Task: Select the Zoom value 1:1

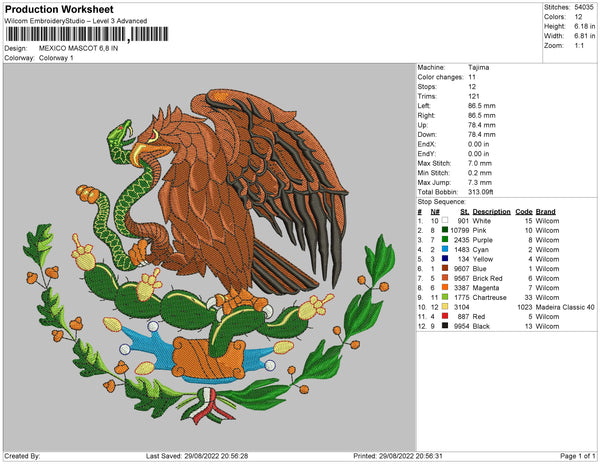Action: [x=579, y=46]
